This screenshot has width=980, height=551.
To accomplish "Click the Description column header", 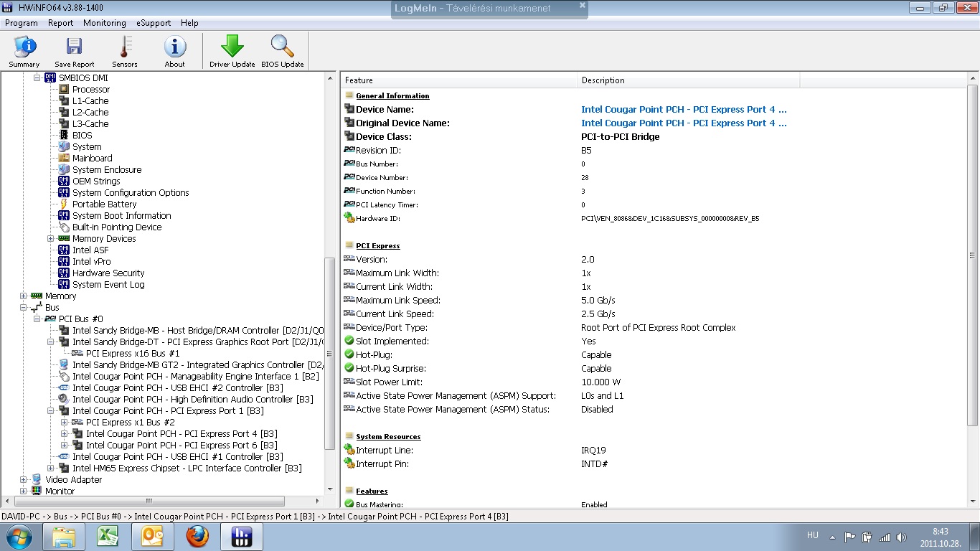I will point(688,80).
